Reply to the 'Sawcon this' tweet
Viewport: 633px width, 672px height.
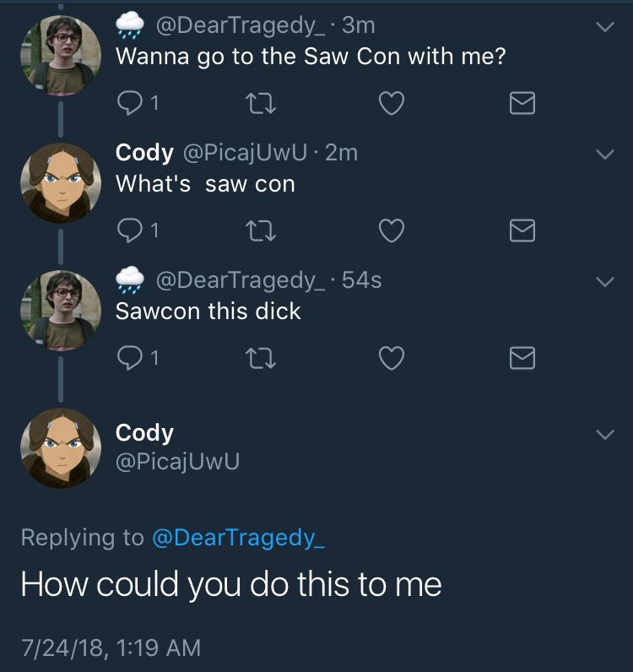tap(130, 359)
